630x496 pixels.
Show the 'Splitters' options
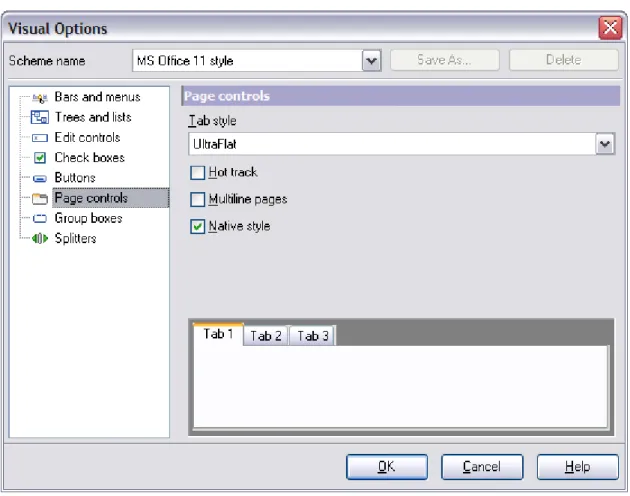[75, 238]
